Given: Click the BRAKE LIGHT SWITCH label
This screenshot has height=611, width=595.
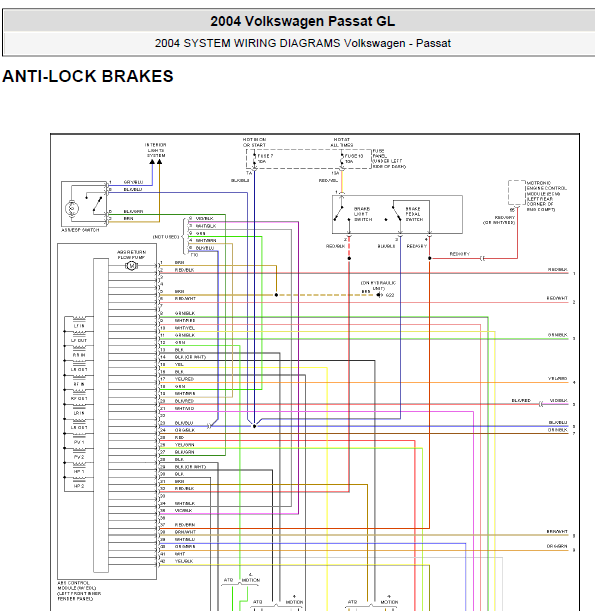Looking at the screenshot, I should [362, 214].
